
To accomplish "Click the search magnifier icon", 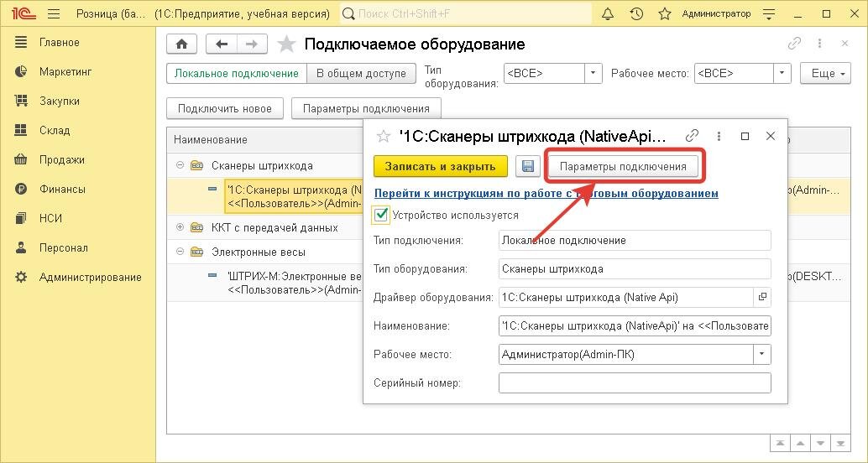I will (348, 13).
